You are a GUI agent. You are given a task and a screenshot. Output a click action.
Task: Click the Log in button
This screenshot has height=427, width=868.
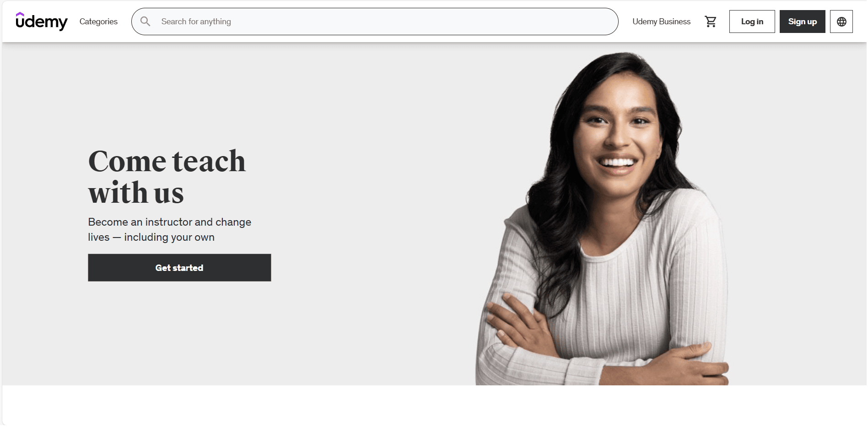pyautogui.click(x=752, y=22)
